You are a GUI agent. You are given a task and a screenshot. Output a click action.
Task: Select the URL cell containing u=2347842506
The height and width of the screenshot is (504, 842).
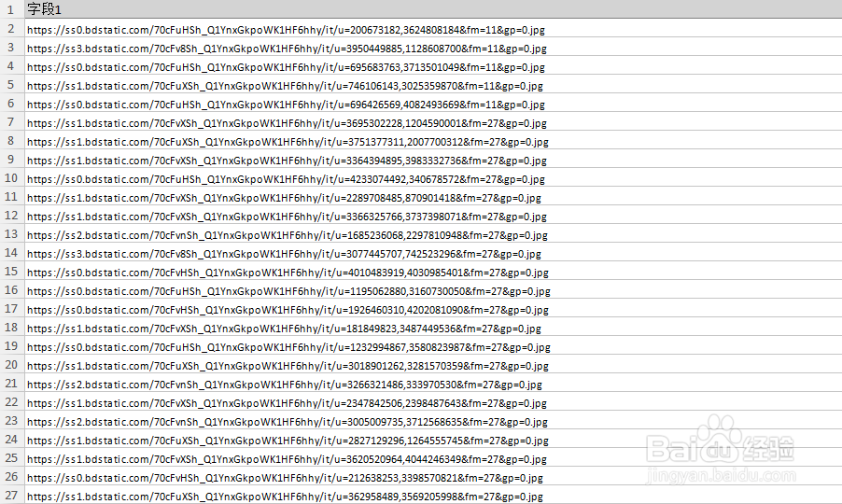click(433, 401)
